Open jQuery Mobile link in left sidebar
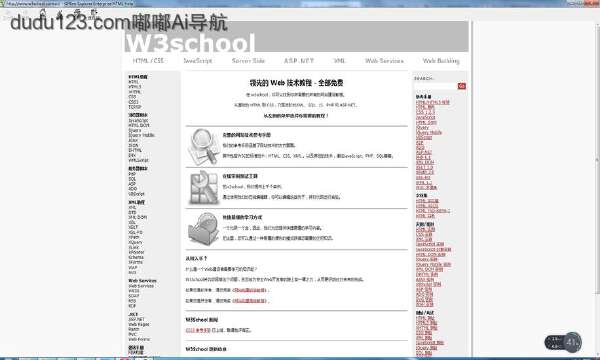 point(142,135)
